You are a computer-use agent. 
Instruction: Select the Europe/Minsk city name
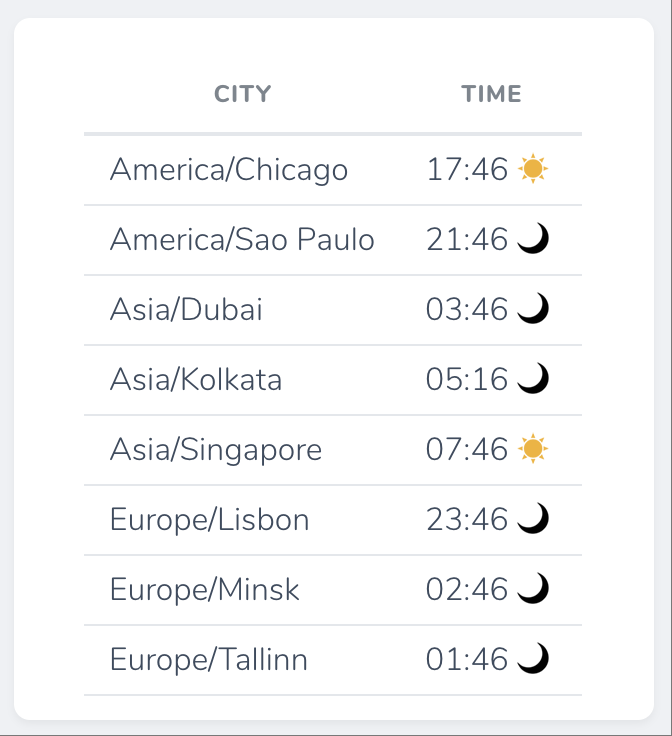[x=205, y=590]
